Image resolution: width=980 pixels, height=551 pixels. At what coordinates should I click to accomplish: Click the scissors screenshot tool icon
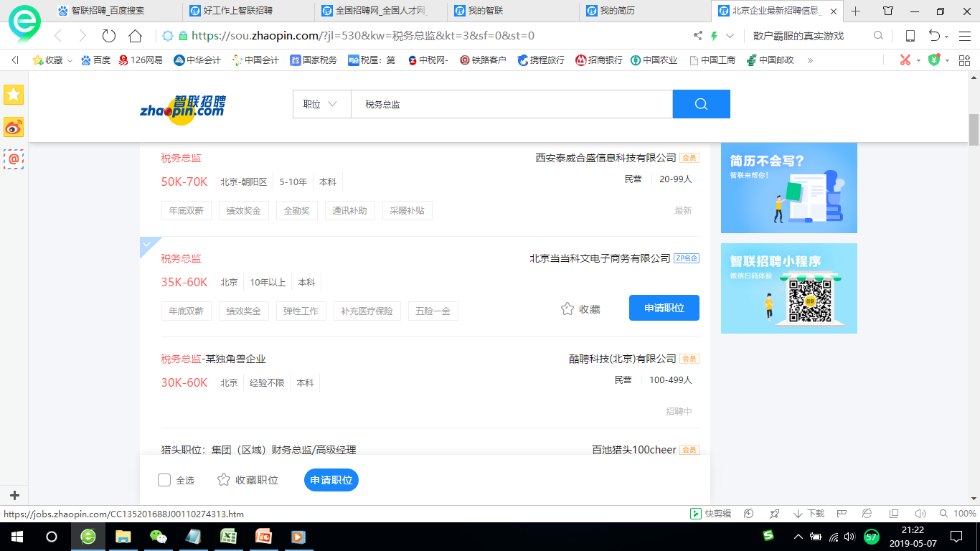(x=905, y=60)
